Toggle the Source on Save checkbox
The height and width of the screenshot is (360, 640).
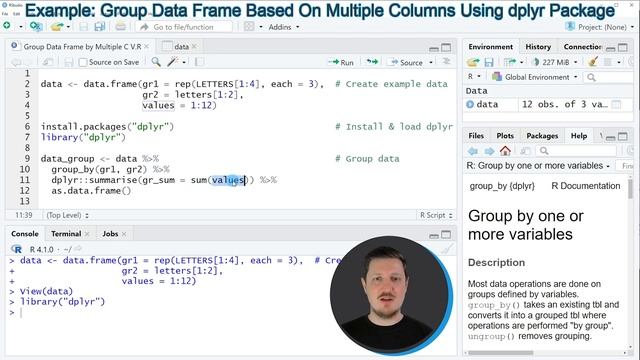[83, 62]
